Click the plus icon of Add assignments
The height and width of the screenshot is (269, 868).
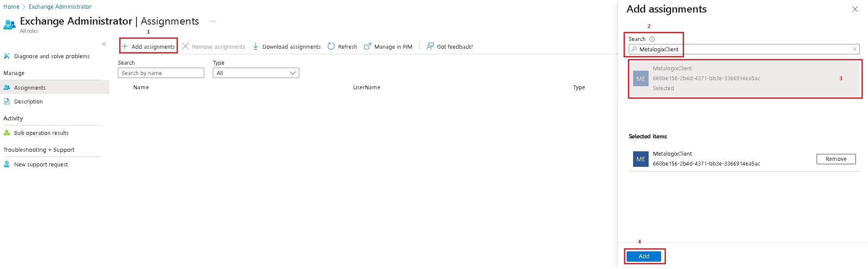(125, 46)
